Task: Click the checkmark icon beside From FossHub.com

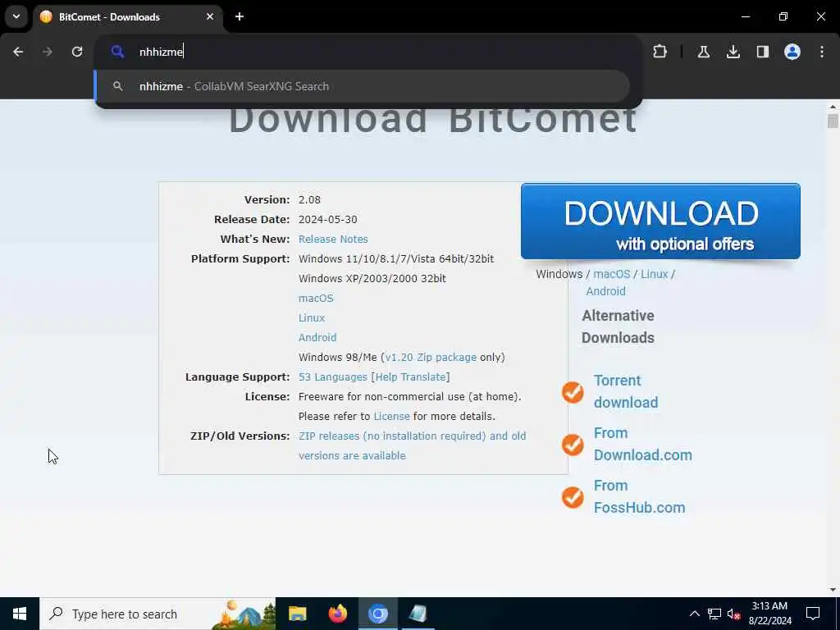Action: point(573,497)
